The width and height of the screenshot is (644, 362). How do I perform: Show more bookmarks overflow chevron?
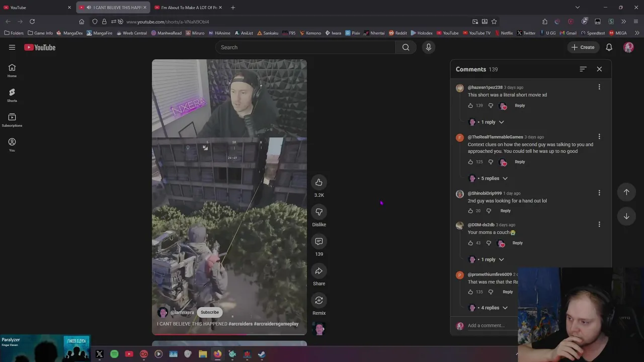(637, 33)
